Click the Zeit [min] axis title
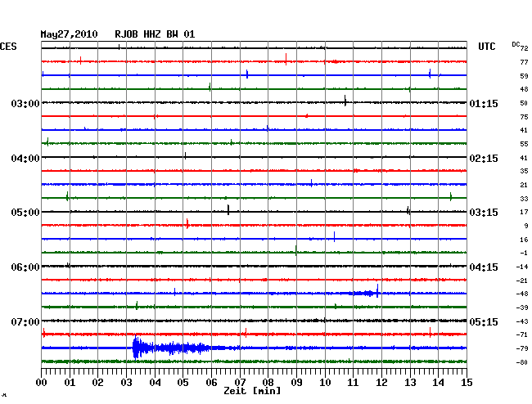The height and width of the screenshot is (404, 532). 252,391
